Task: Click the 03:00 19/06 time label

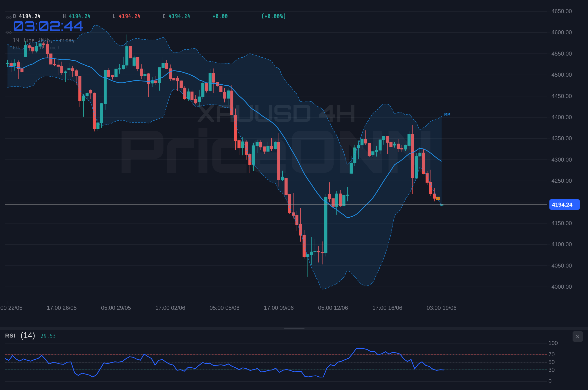Action: (442, 308)
